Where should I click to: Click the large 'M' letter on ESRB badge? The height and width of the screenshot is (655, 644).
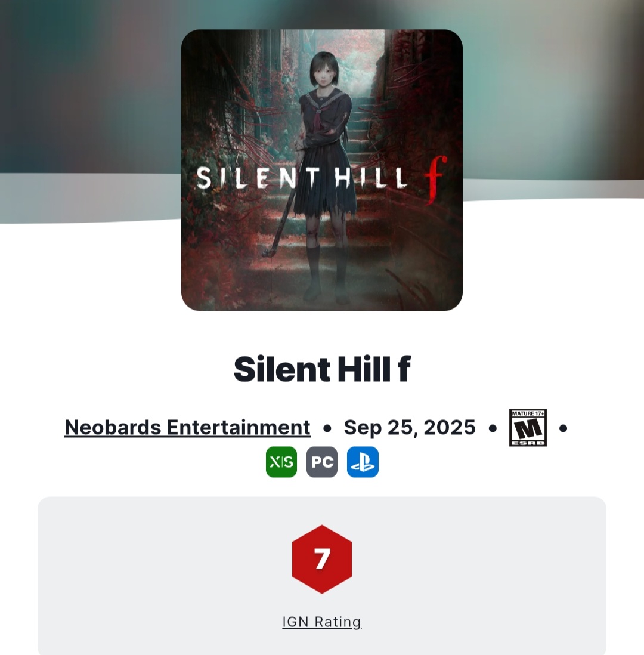(x=528, y=429)
